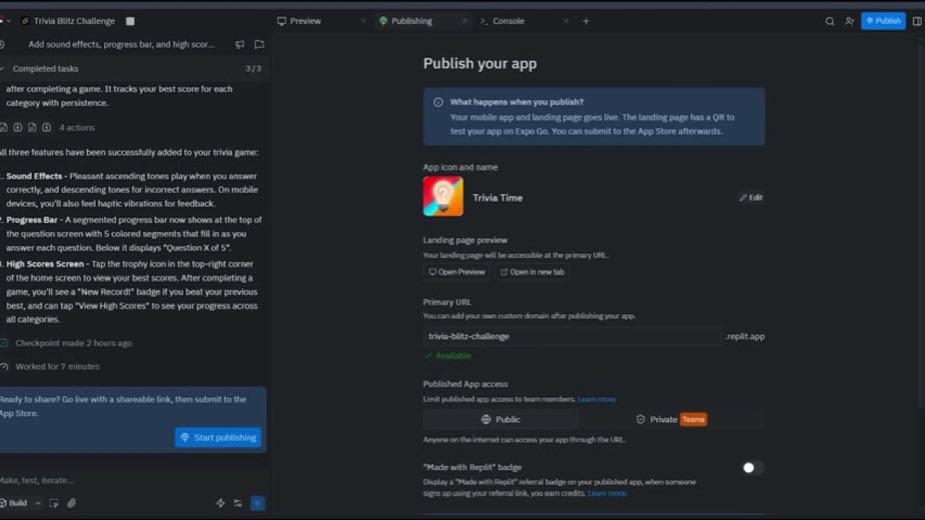Click the .replit.app domain suffix
This screenshot has width=925, height=520.
tap(745, 336)
